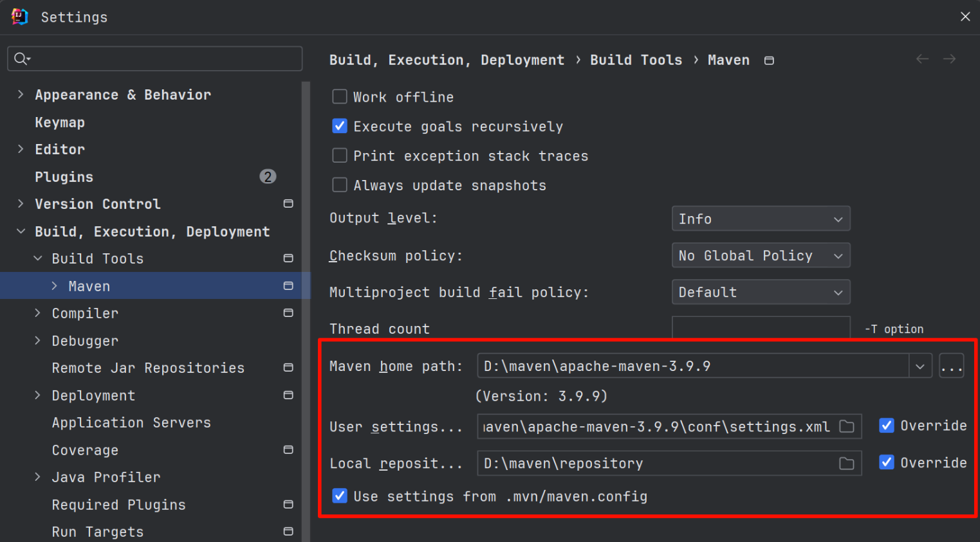Click Build, Execution, Deployment breadcrumb
Viewport: 980px width, 542px height.
(x=447, y=60)
